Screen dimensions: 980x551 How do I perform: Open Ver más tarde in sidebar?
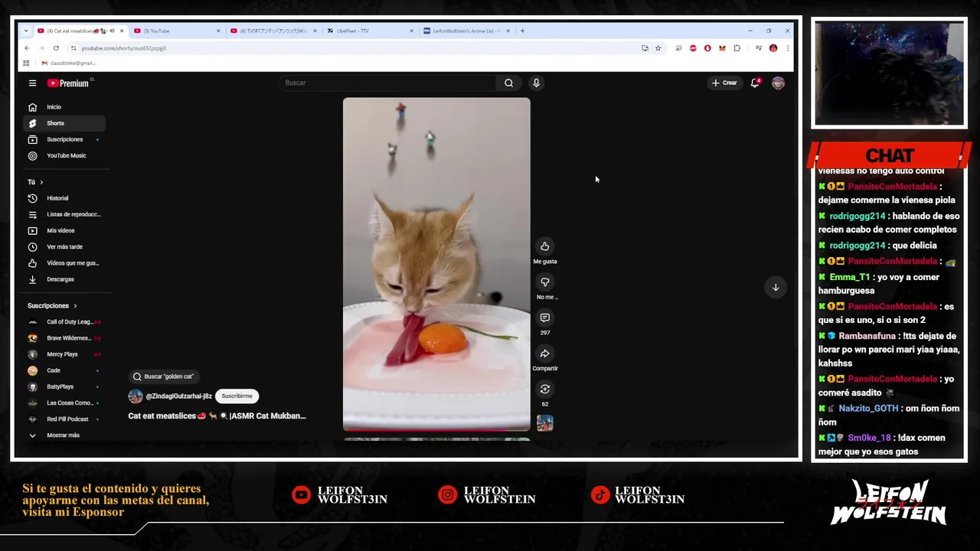click(x=64, y=246)
